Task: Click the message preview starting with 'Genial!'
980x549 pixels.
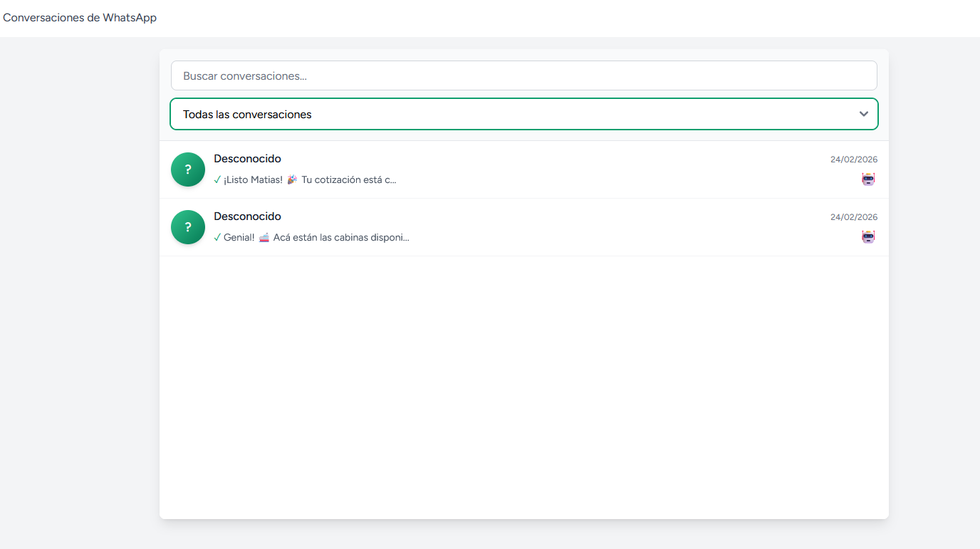Action: [x=313, y=237]
